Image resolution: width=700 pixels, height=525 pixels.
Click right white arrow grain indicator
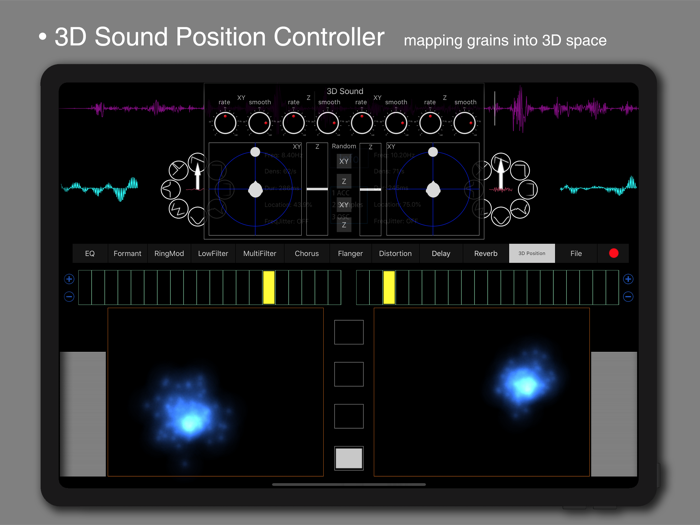pyautogui.click(x=501, y=174)
